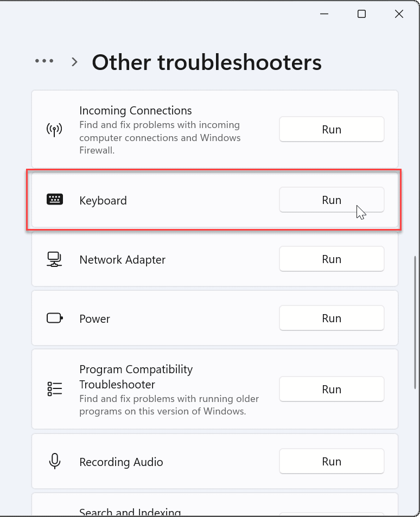420x517 pixels.
Task: Run the Program Compatibility Troubleshooter
Action: point(332,389)
